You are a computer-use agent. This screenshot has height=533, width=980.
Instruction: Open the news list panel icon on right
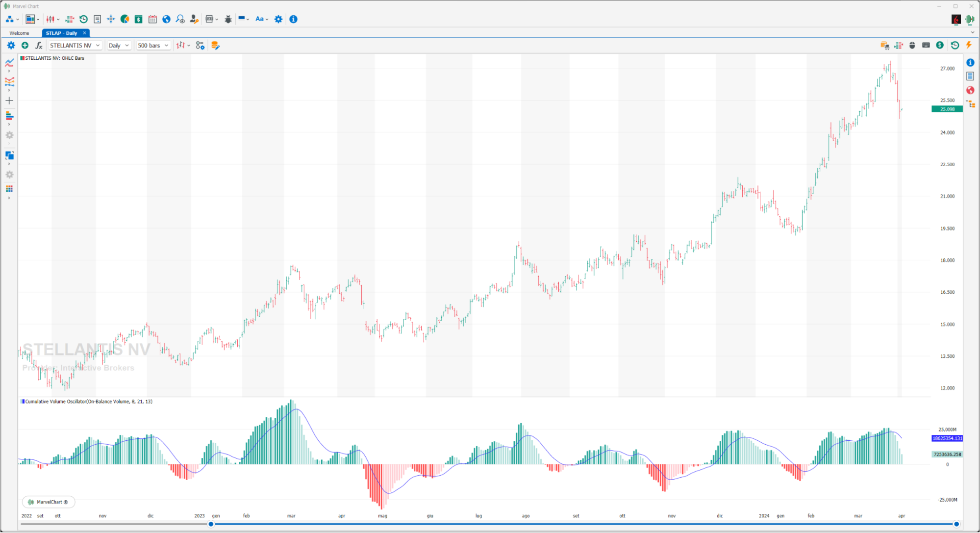970,76
